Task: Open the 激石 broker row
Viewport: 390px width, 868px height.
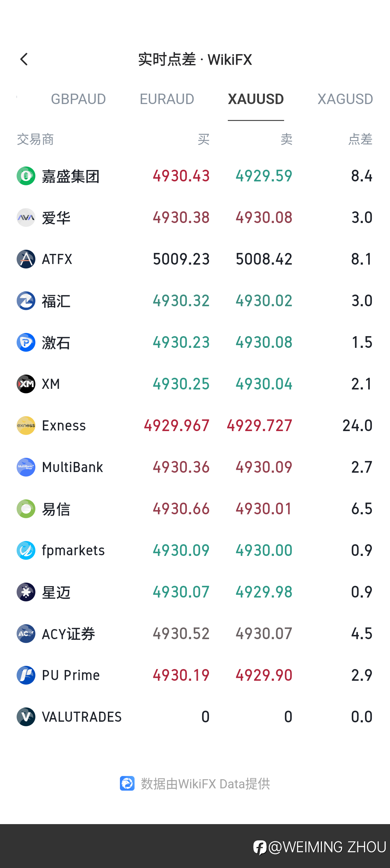Action: [195, 342]
